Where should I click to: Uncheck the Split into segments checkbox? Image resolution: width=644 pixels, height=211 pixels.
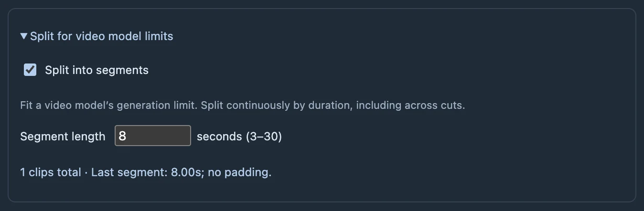tap(30, 70)
